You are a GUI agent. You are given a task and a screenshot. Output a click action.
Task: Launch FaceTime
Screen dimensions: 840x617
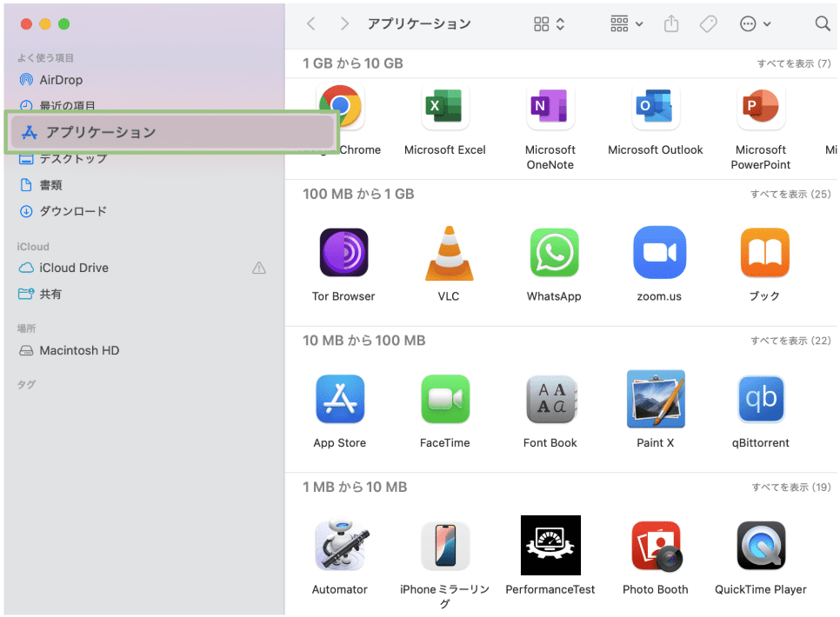click(444, 399)
